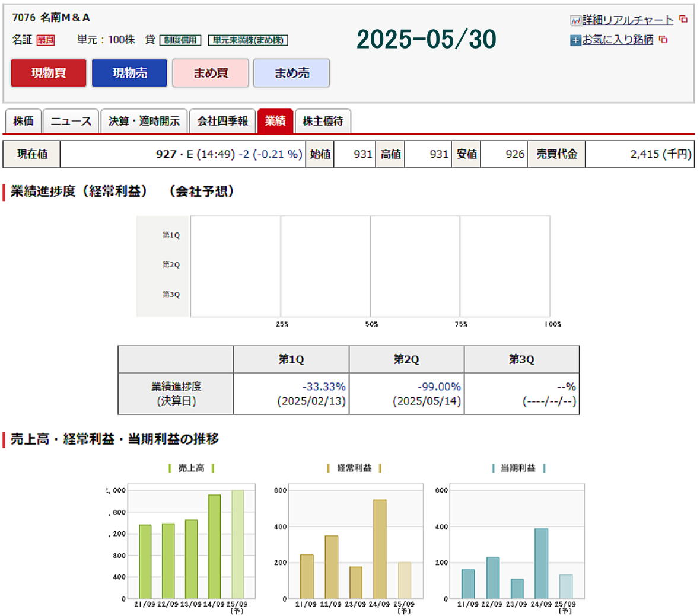
Task: Click the 単元：100株 text
Action: [106, 40]
